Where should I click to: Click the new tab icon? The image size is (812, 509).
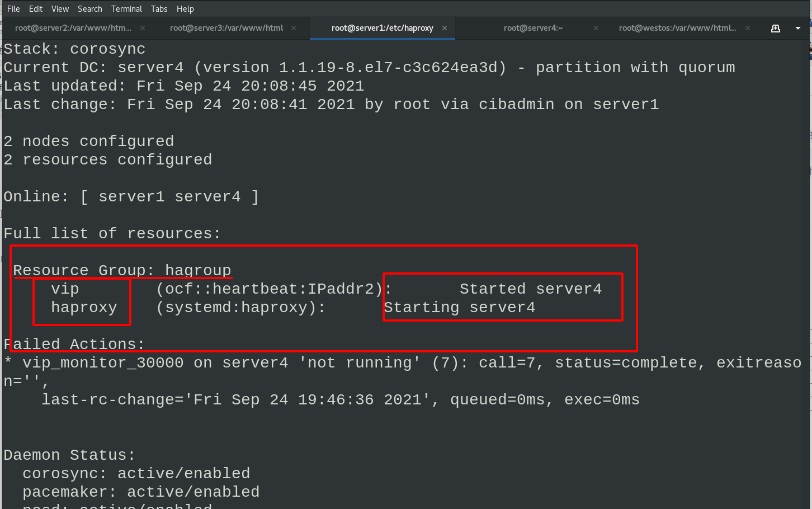776,28
